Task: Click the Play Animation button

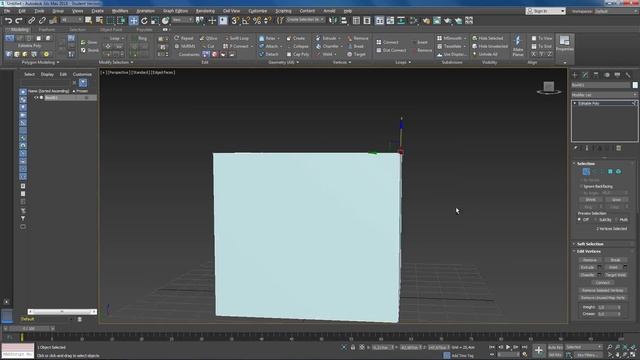Action: click(508, 347)
